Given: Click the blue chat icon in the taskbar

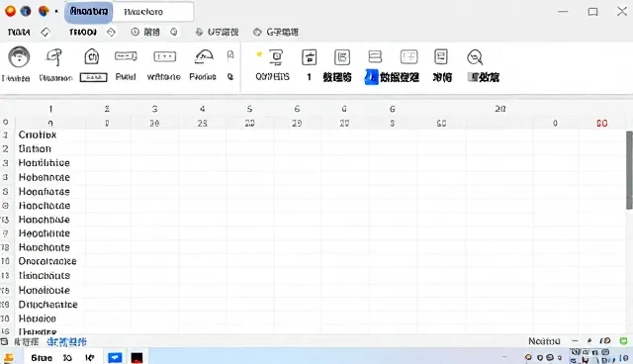Looking at the screenshot, I should [x=115, y=357].
